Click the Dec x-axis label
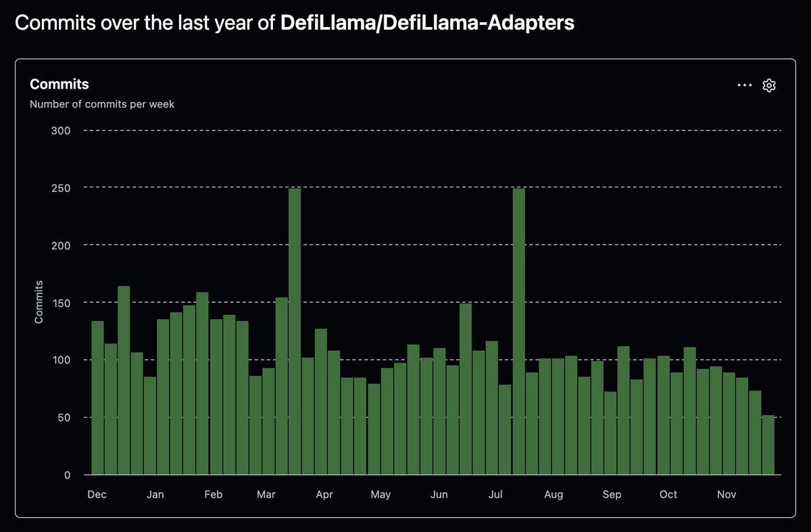Image resolution: width=811 pixels, height=532 pixels. 97,495
